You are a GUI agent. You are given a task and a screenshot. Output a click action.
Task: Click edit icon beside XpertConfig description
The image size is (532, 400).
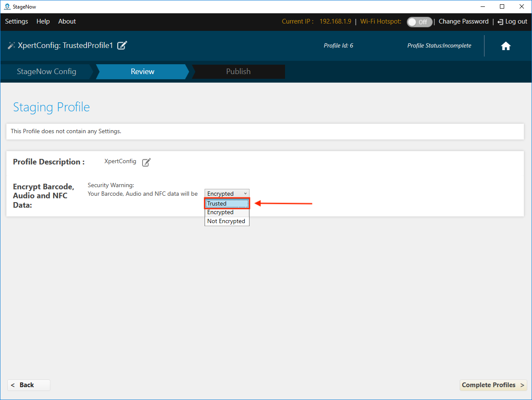[146, 162]
